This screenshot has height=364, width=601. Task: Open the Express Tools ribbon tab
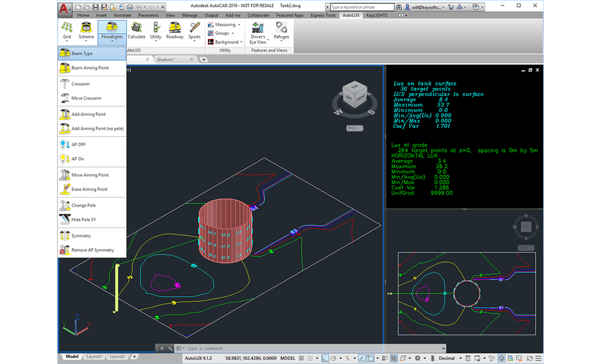323,16
